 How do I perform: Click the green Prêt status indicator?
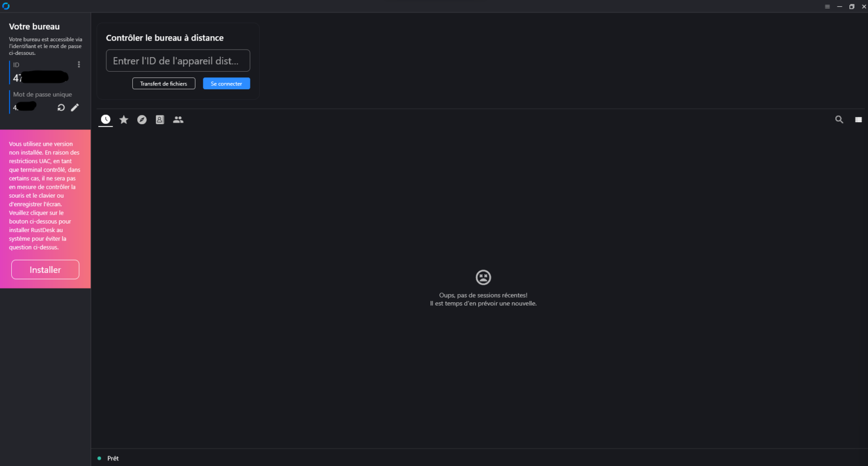pyautogui.click(x=99, y=458)
